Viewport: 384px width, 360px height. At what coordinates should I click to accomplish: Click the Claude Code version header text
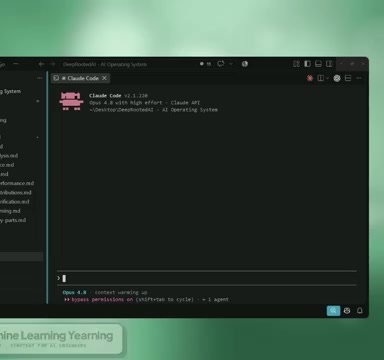click(118, 96)
